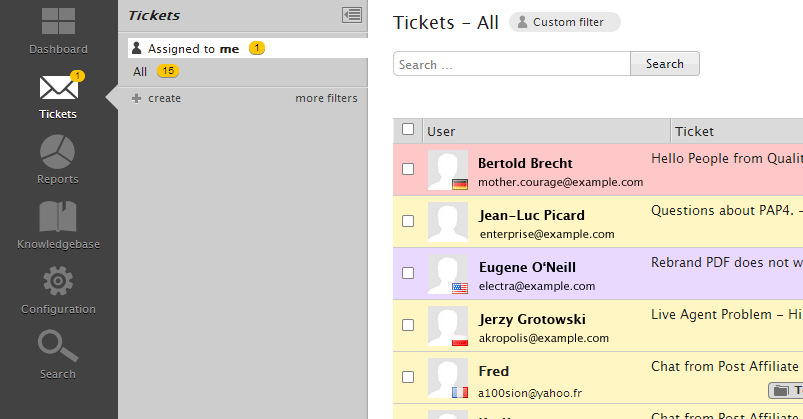
Task: Click into the Search text field
Action: pyautogui.click(x=511, y=64)
